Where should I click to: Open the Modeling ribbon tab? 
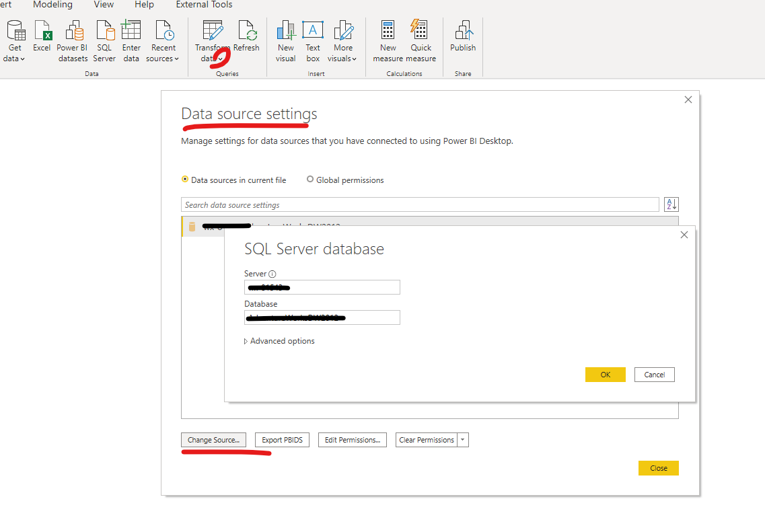pyautogui.click(x=52, y=5)
